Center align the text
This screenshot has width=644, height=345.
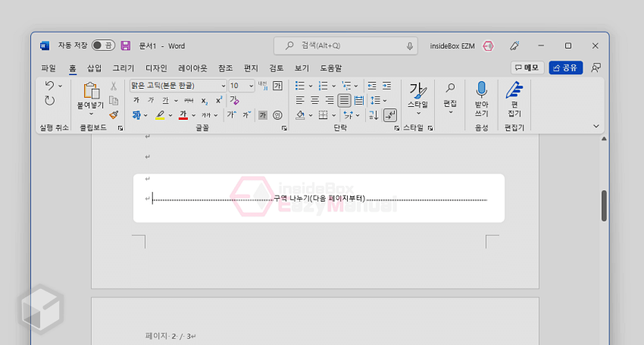coord(315,100)
